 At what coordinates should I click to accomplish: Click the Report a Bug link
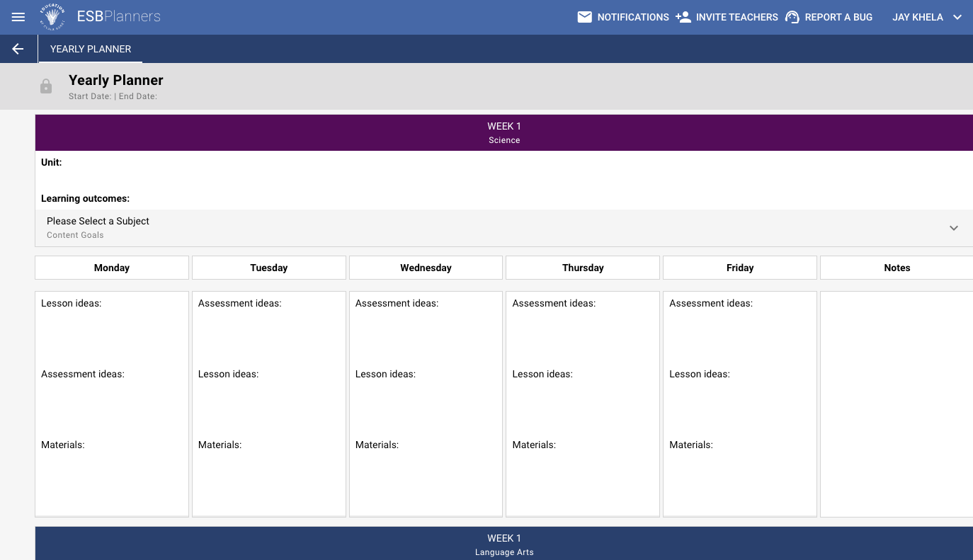(838, 17)
